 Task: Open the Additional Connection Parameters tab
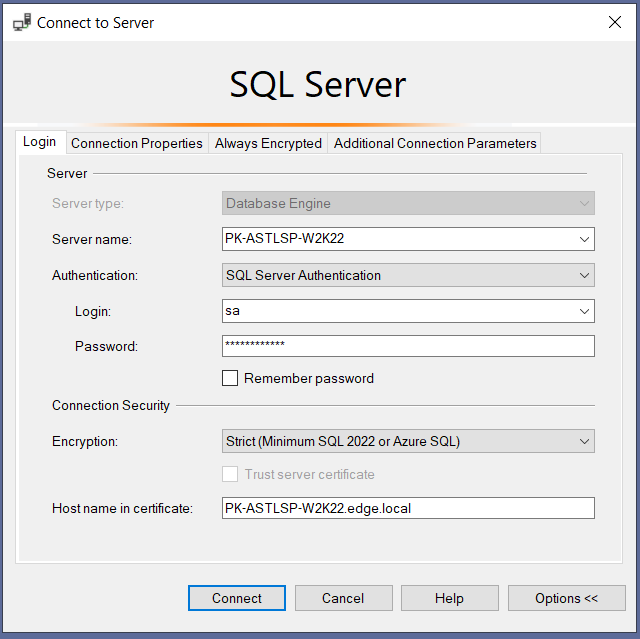point(435,143)
